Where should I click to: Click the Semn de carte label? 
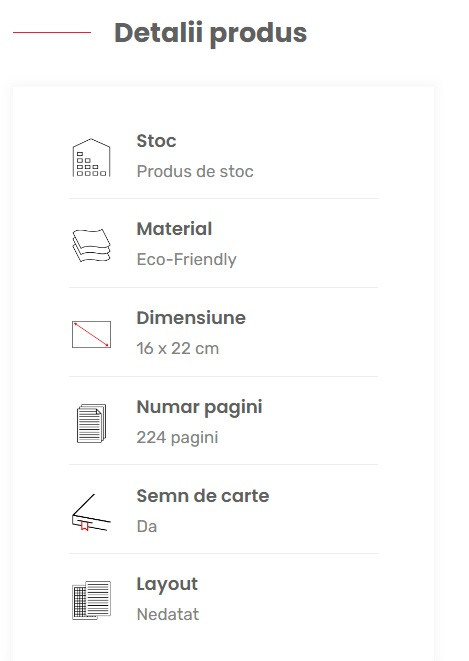203,496
